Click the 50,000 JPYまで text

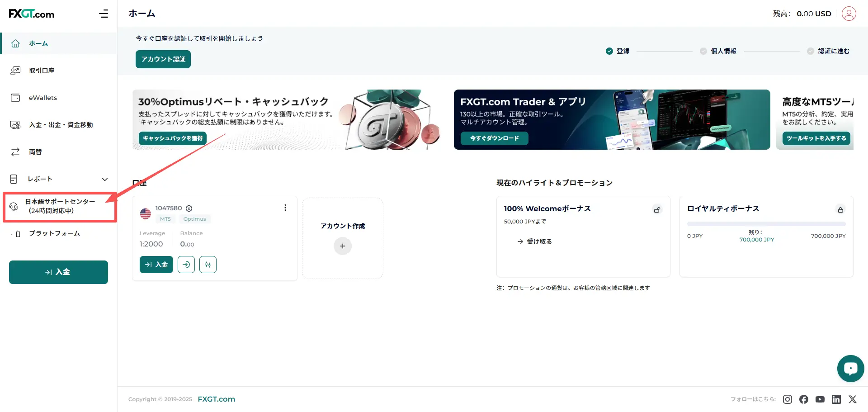525,222
